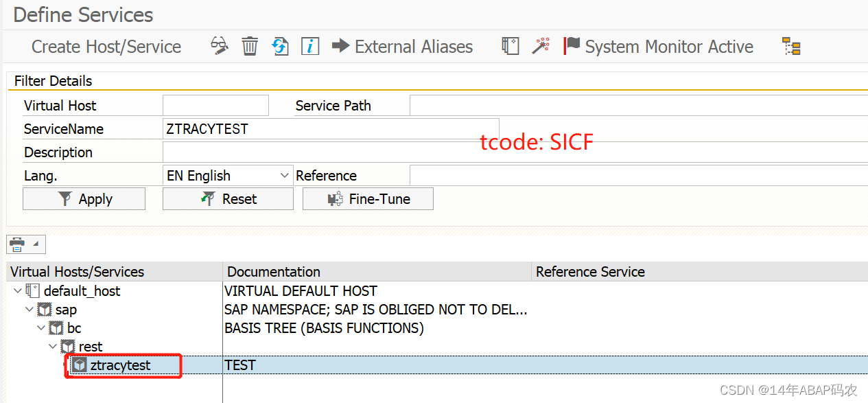Screen dimensions: 868x403
Task: Click Create Host/Service
Action: coord(105,46)
